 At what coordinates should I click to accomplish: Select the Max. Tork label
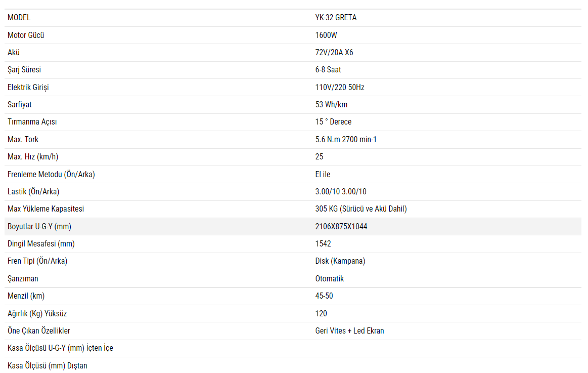[23, 140]
